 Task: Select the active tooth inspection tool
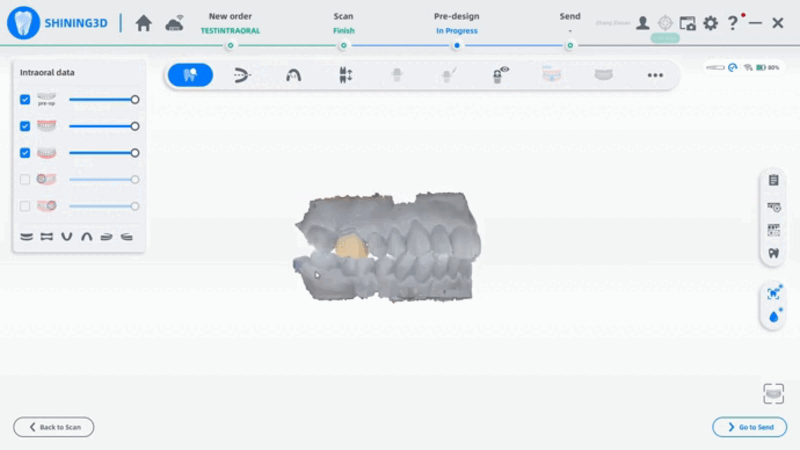190,75
